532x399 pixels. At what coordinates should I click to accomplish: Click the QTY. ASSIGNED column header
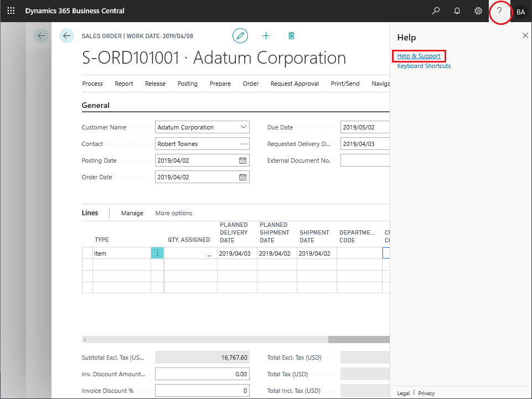click(x=189, y=240)
